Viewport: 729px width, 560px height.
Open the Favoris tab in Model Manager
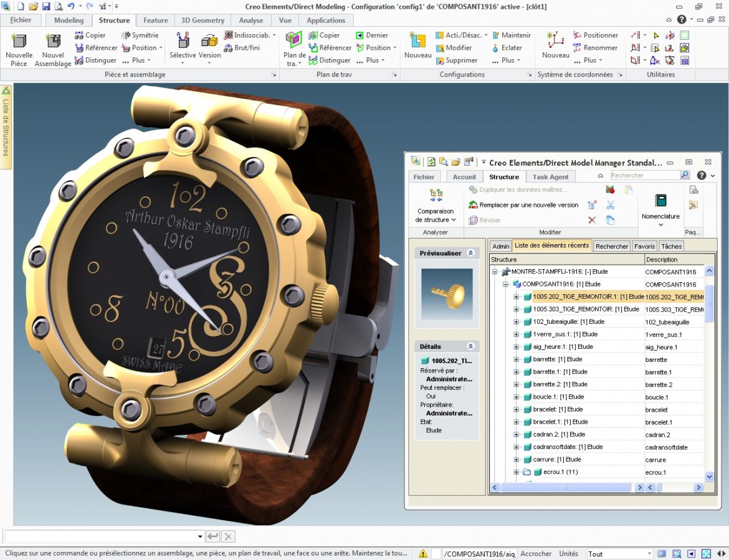(644, 246)
